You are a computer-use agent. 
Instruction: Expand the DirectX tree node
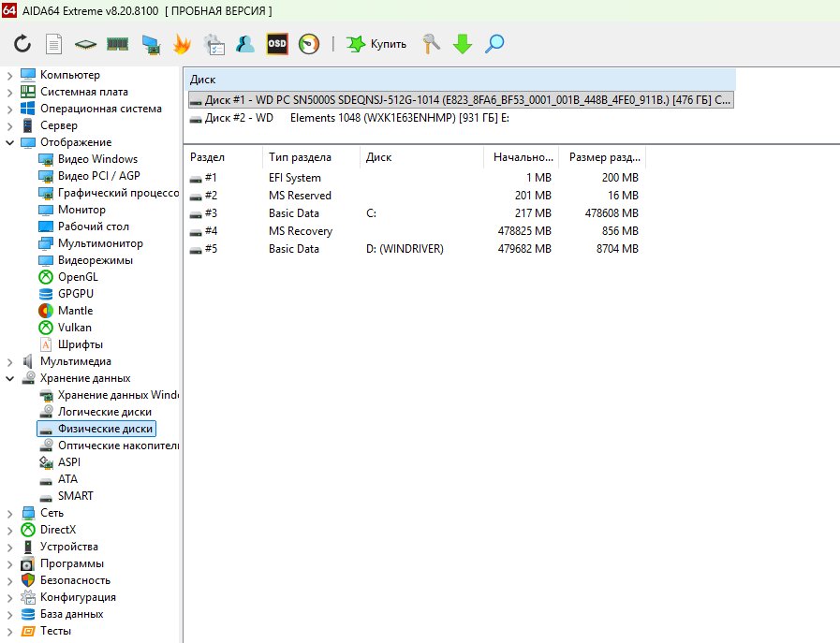[9, 530]
